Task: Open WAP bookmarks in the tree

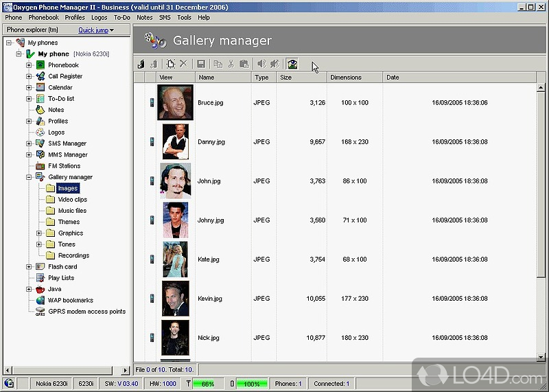Action: point(70,300)
